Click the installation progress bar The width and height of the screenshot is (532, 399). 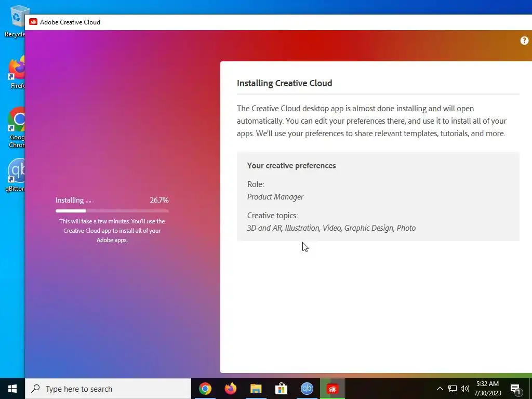[x=112, y=211]
